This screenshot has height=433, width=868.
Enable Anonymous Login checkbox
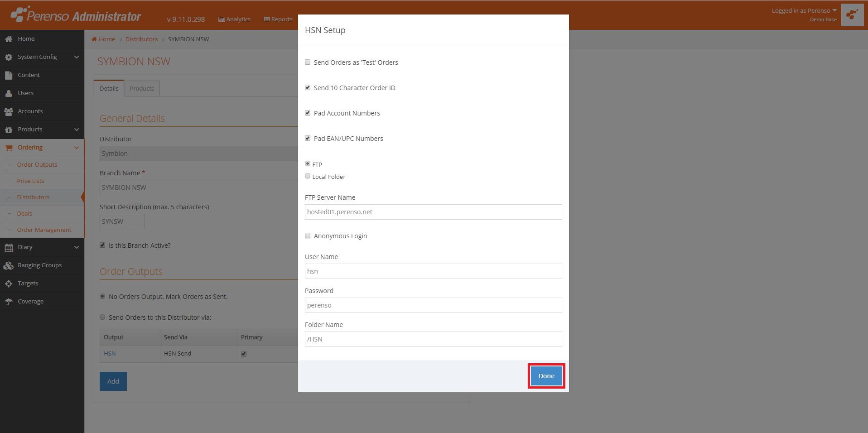click(308, 236)
